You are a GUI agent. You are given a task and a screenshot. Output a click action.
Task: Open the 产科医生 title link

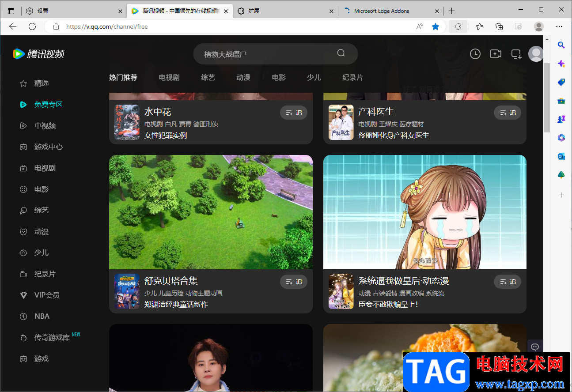click(376, 112)
